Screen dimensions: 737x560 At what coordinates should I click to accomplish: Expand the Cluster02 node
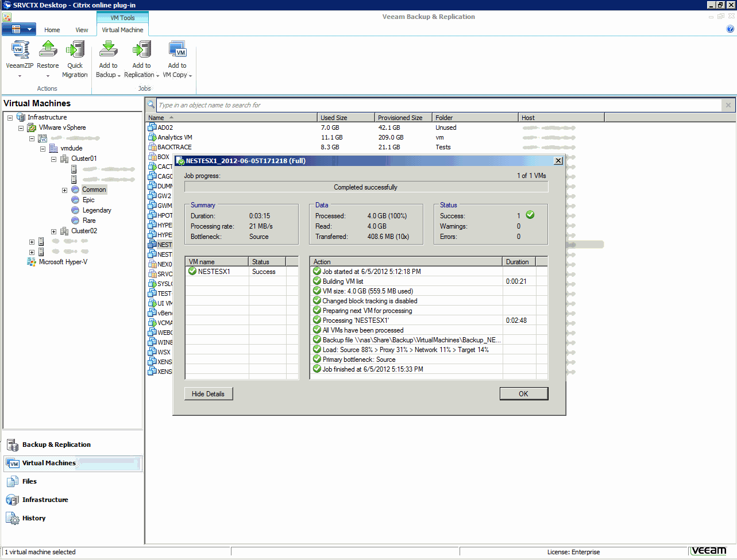point(53,231)
